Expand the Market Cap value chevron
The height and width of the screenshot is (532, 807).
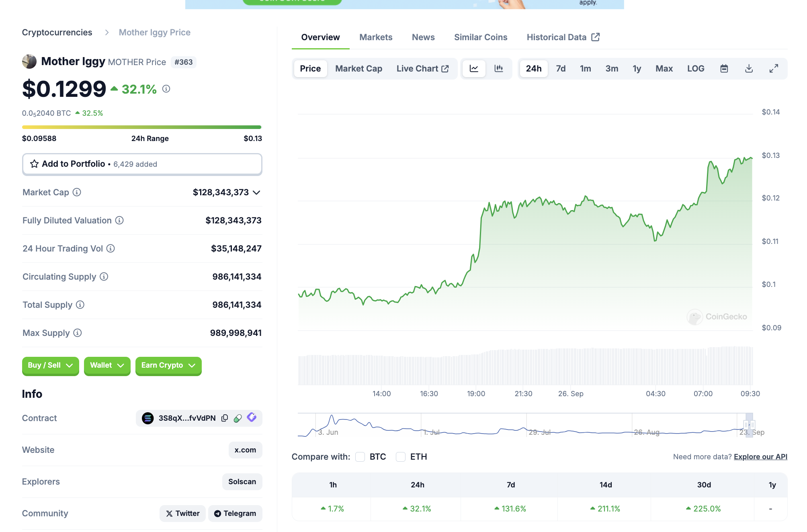(x=256, y=192)
